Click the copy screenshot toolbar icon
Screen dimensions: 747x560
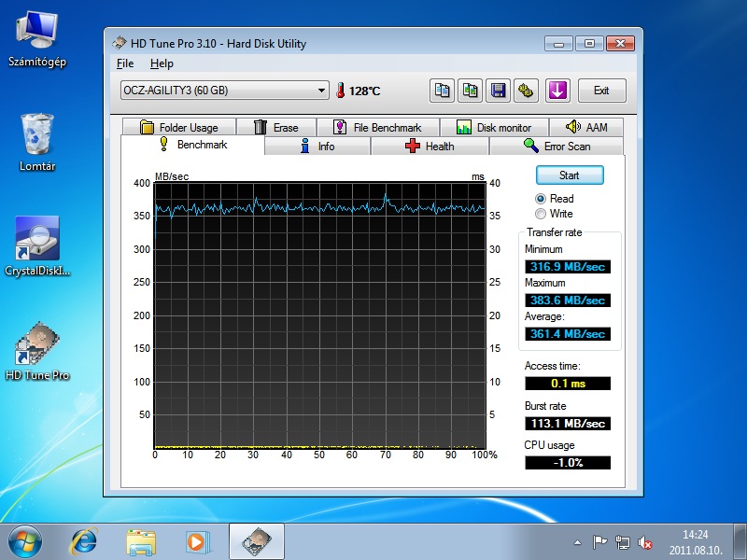click(470, 91)
